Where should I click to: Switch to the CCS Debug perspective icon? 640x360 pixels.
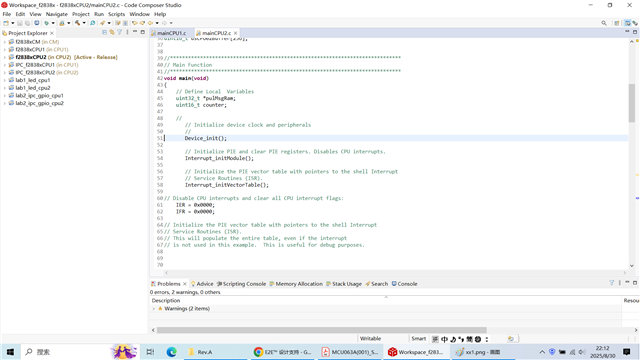[635, 23]
